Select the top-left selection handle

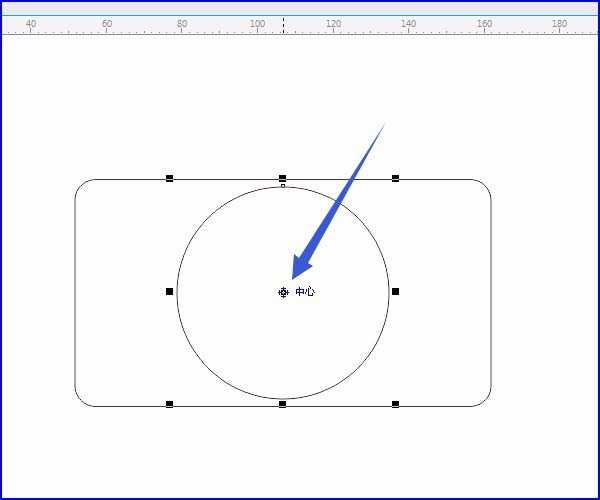(x=170, y=178)
